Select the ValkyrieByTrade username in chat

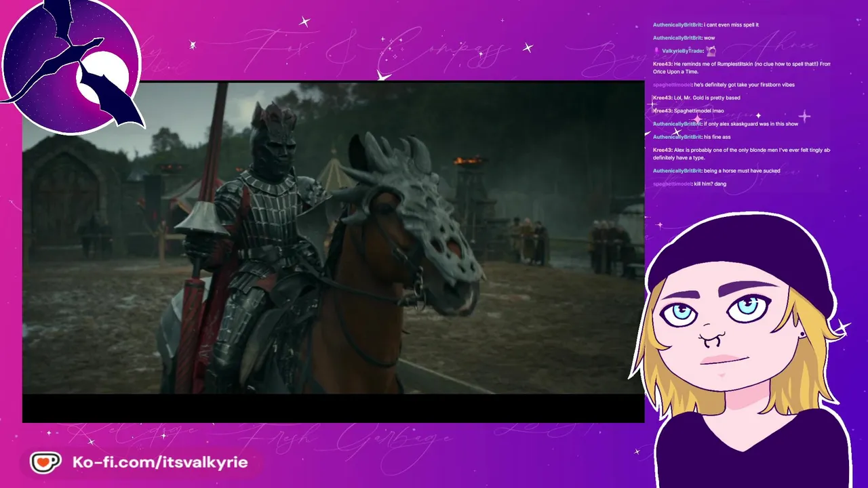[x=682, y=51]
